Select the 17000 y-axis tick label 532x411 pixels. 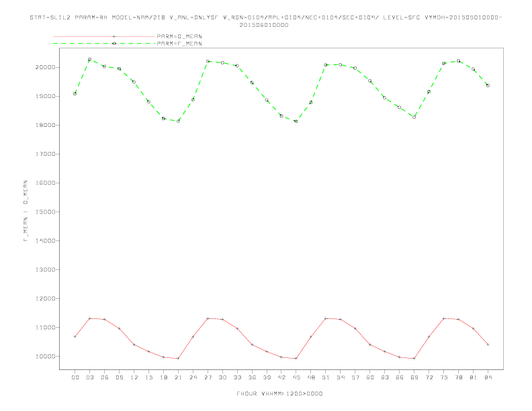[45, 154]
